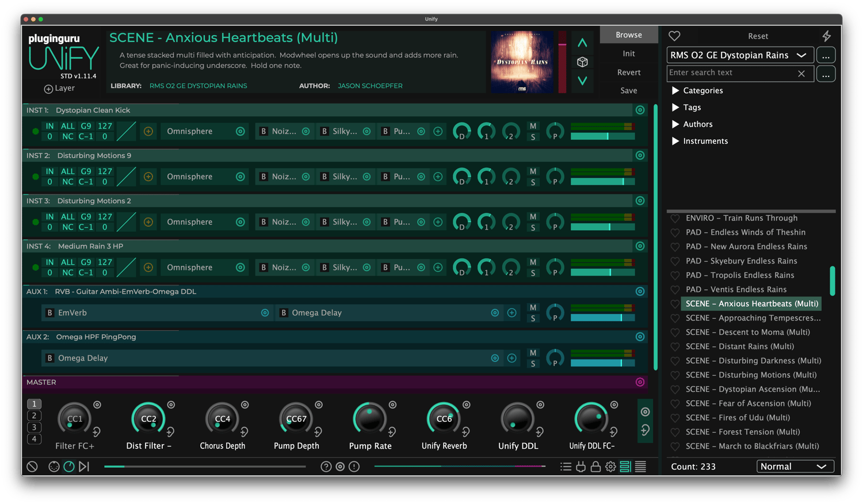
Task: Switch to the compact rows view icon
Action: [640, 467]
